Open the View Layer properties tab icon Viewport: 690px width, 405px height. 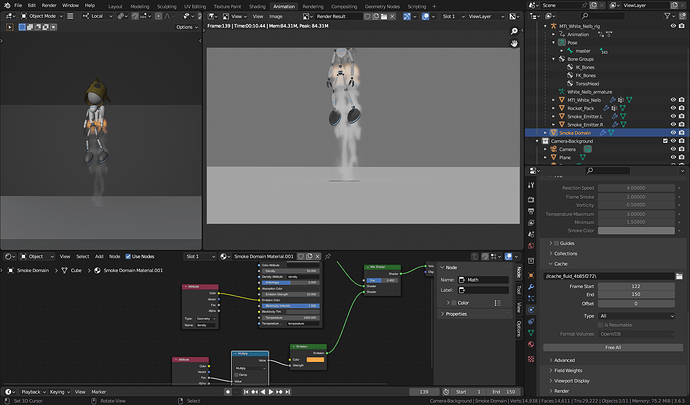531,223
